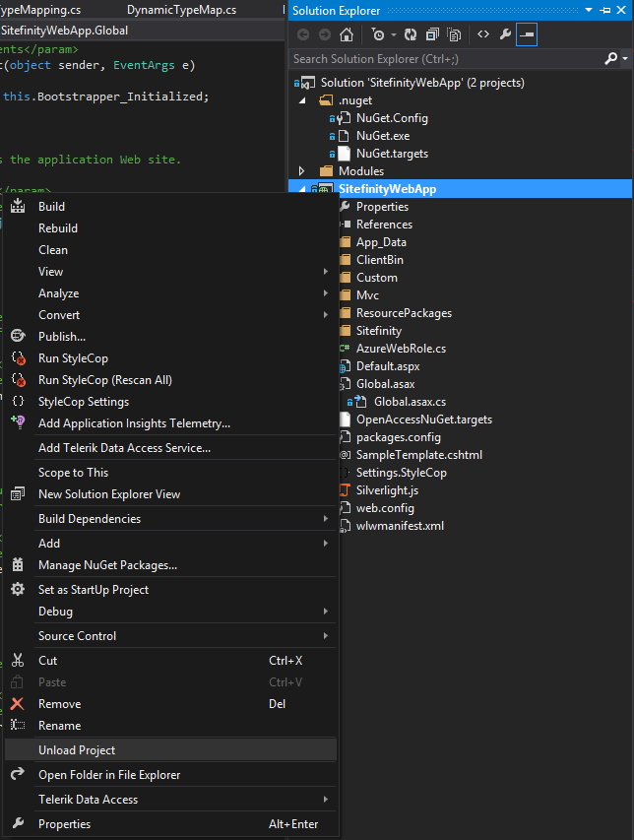
Task: Click Collapse All icon in toolbar
Action: (432, 34)
